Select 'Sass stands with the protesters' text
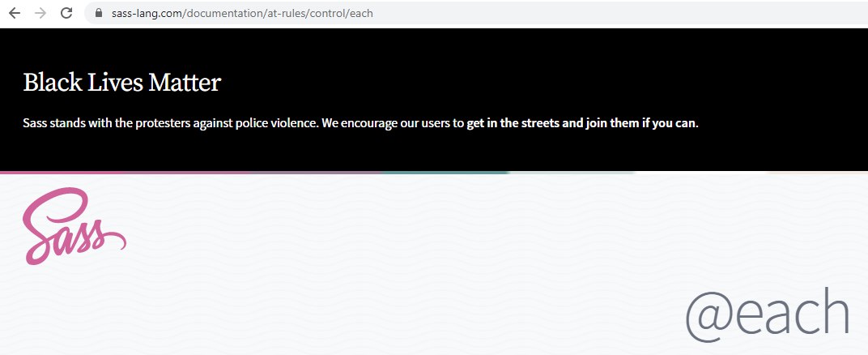Viewport: 868px width, 355px height. tap(107, 123)
